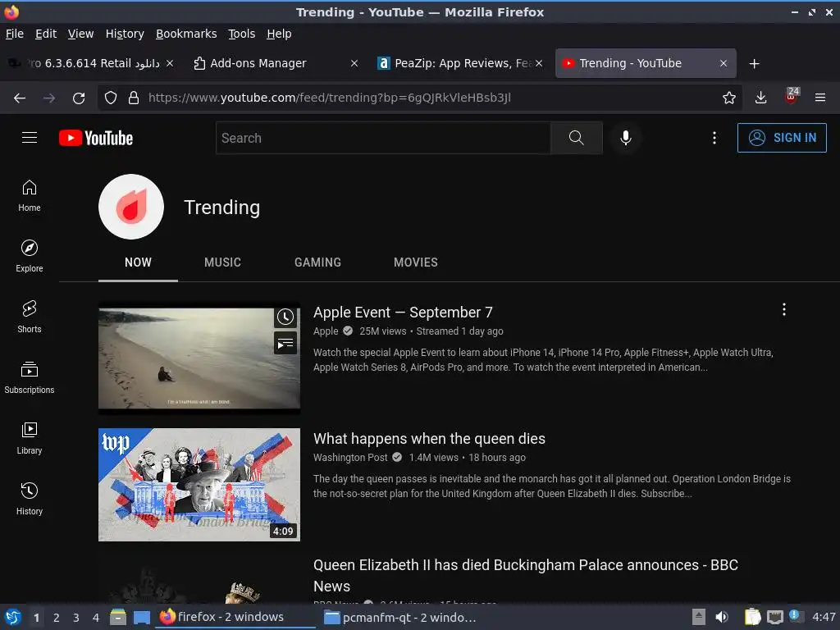Close the Add-ons Manager tab
This screenshot has width=840, height=630.
click(354, 63)
